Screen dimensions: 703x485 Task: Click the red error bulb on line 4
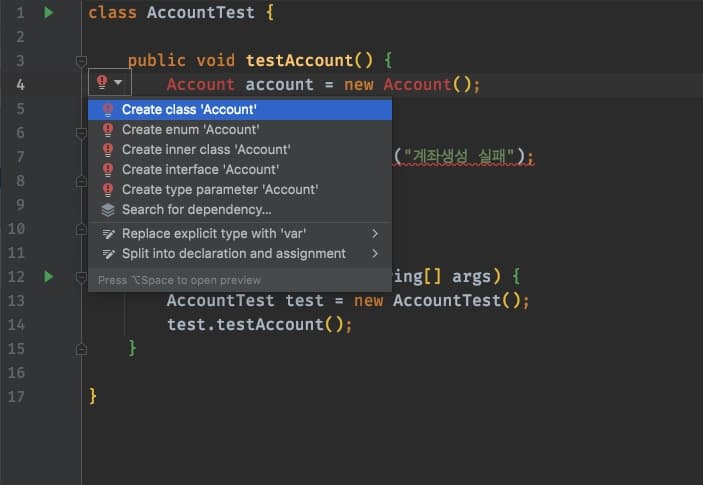pyautogui.click(x=102, y=82)
